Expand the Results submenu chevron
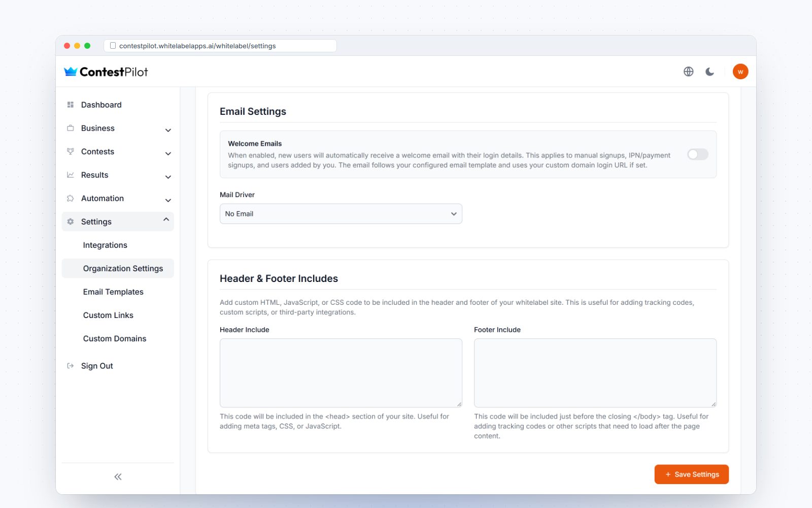The image size is (812, 508). (168, 177)
